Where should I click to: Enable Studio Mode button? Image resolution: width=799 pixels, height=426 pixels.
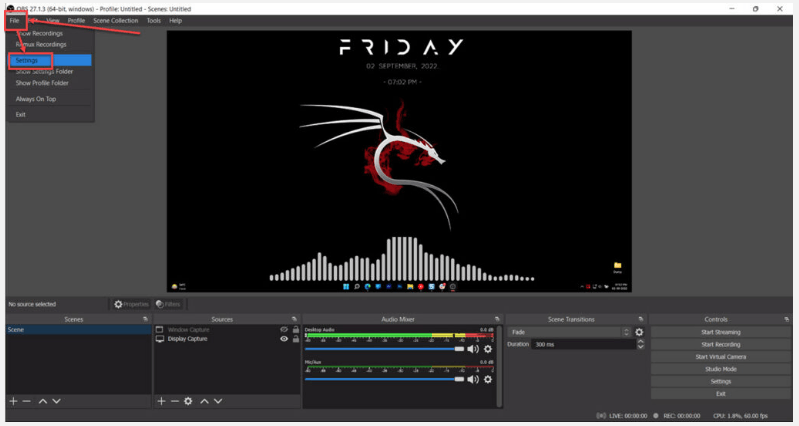tap(721, 369)
